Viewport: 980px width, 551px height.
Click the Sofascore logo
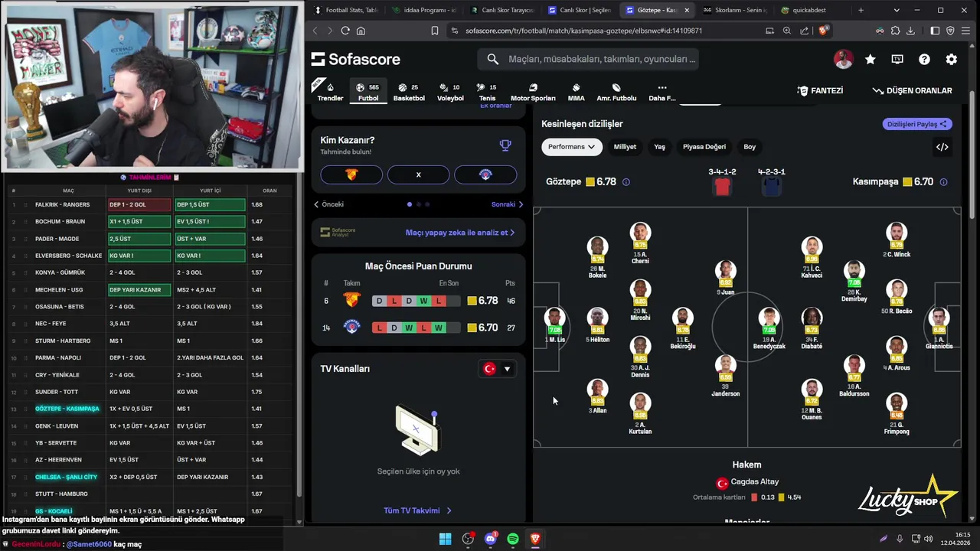pos(356,59)
